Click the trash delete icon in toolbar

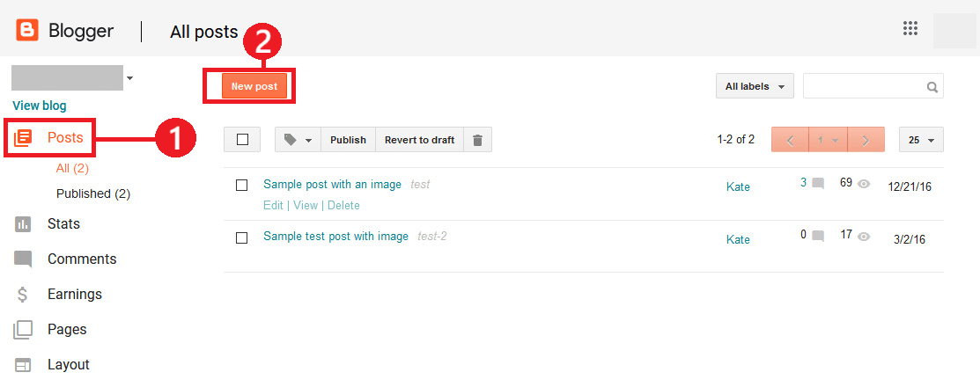point(477,140)
